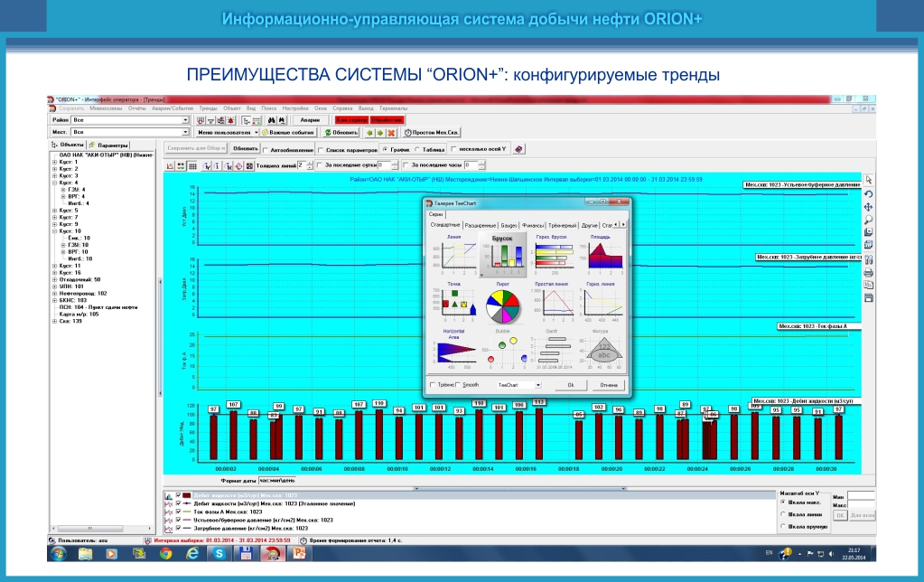Image resolution: width=924 pixels, height=582 pixels.
Task: Select the pan move tool on right toolbar
Action: coord(869,207)
